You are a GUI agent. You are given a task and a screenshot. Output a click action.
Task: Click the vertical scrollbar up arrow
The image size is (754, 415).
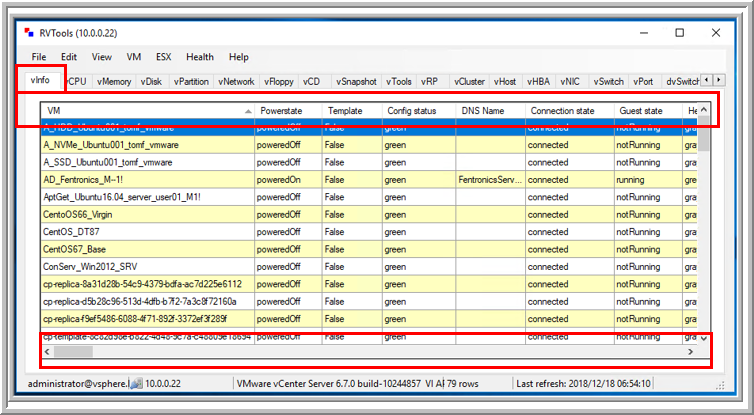(703, 110)
